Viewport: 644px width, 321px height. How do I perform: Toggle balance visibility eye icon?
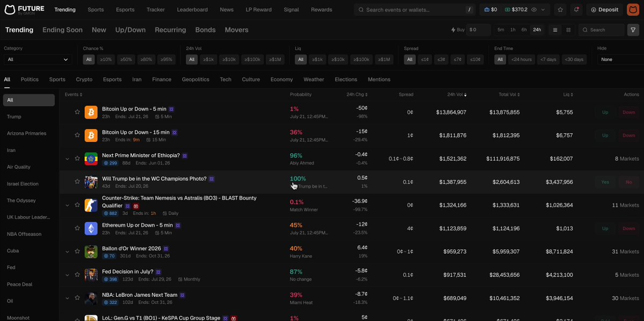click(534, 10)
